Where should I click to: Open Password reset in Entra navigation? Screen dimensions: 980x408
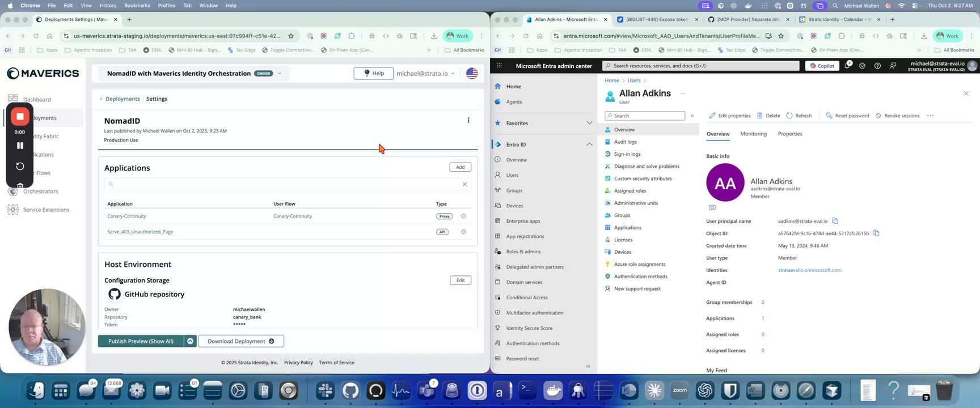coord(522,359)
